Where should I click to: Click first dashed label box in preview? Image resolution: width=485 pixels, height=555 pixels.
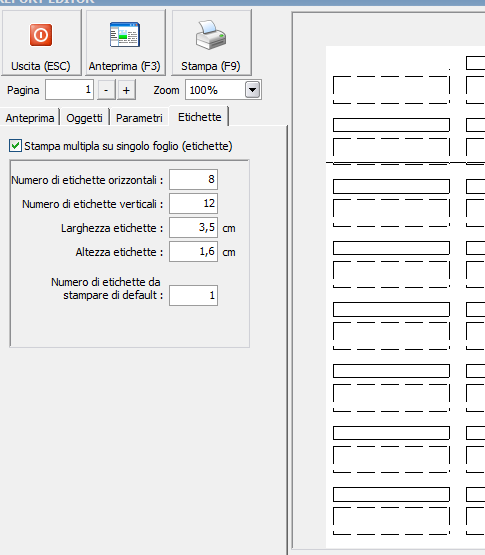pos(391,90)
